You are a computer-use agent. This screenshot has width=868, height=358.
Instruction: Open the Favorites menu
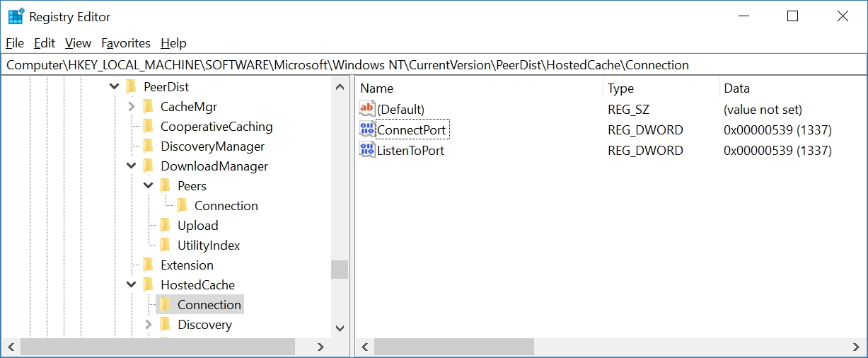126,43
